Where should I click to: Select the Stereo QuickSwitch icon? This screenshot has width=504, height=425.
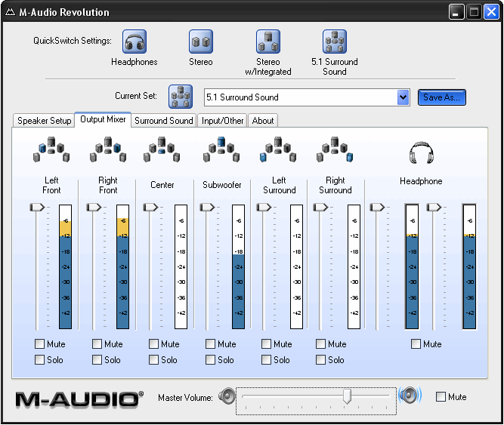pos(201,42)
